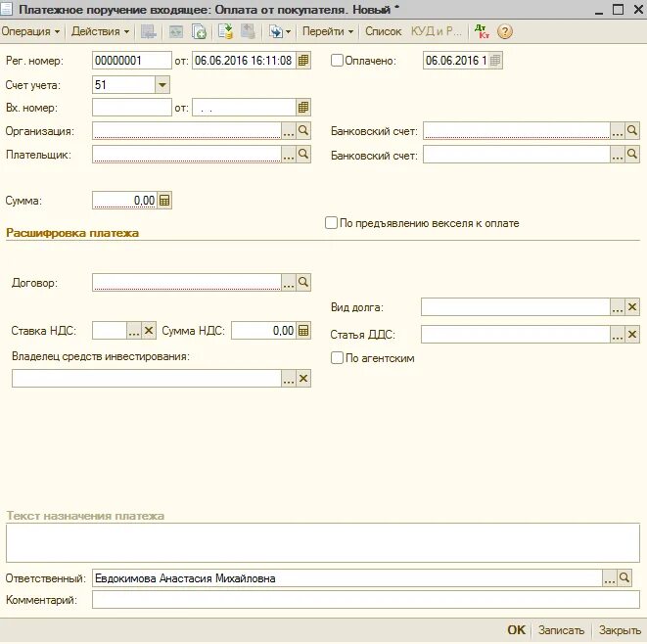This screenshot has width=647, height=644.
Task: Click the ellipsis button of Ответственный field
Action: point(610,578)
